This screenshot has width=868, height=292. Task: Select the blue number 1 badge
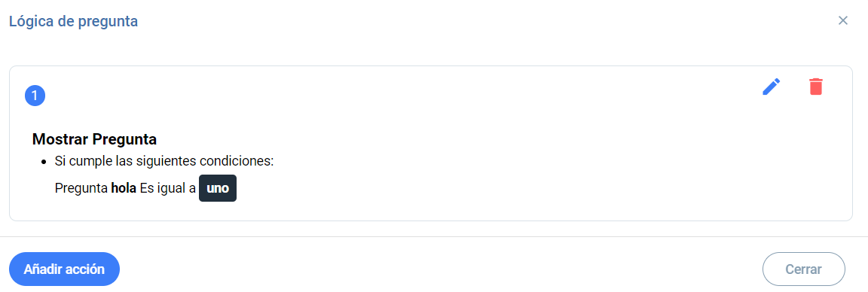click(35, 96)
